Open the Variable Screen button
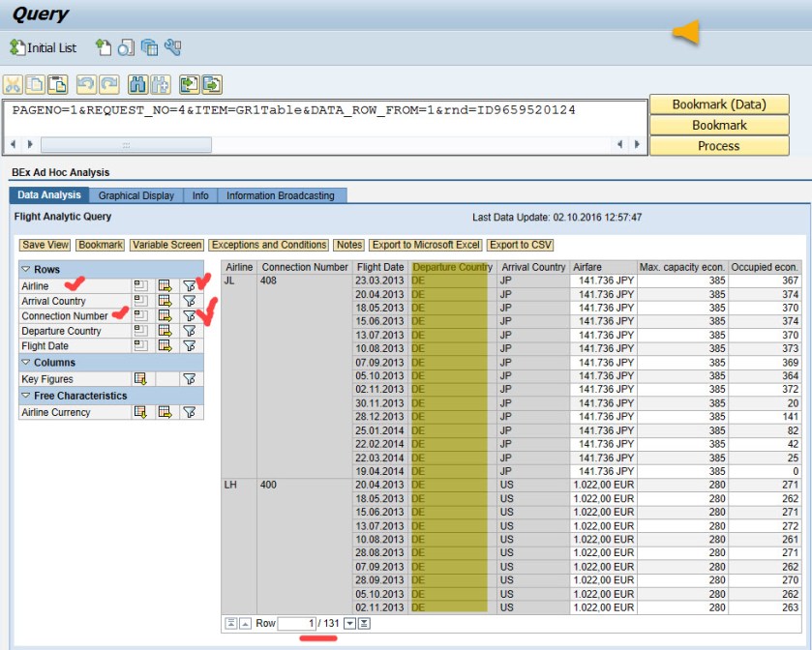Image resolution: width=812 pixels, height=650 pixels. 167,245
